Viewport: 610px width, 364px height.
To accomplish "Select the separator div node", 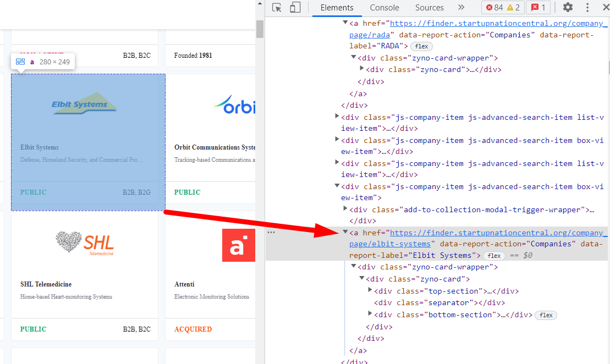I will click(439, 302).
